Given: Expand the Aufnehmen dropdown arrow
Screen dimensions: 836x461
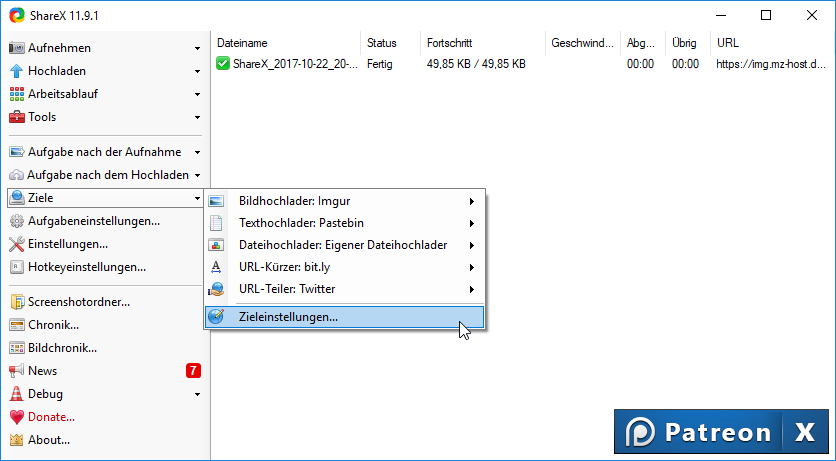Looking at the screenshot, I should coord(197,48).
